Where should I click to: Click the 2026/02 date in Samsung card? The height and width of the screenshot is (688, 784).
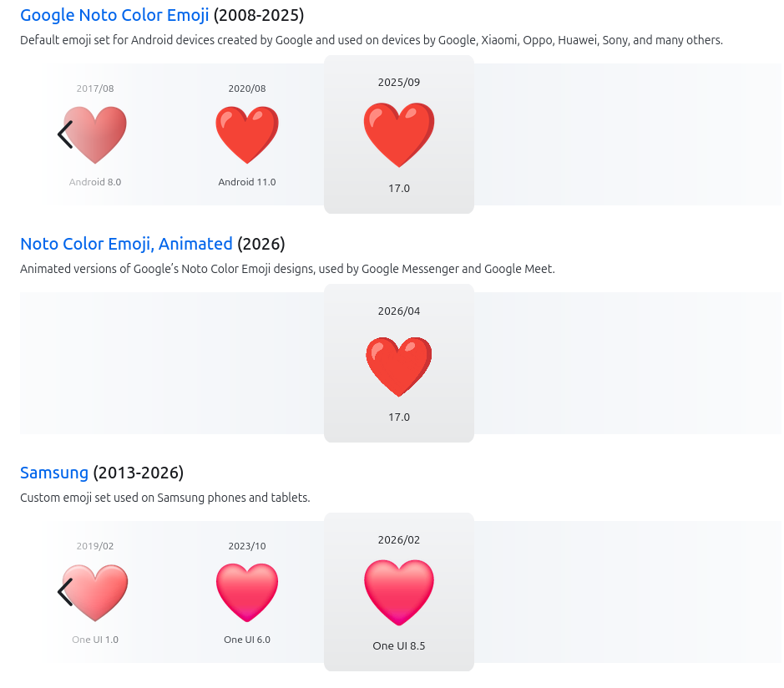(399, 540)
